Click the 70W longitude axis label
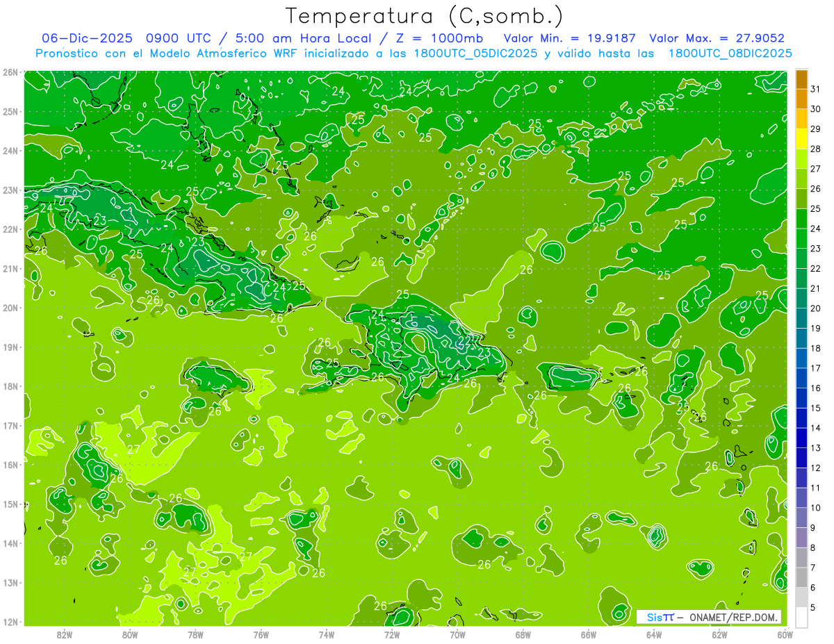834x644 pixels. tap(457, 634)
